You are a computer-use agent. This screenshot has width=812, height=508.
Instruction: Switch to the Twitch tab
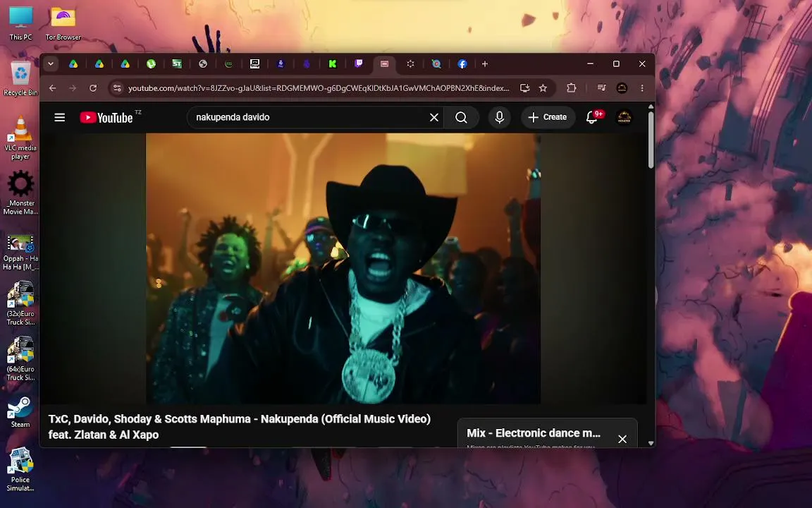coord(358,64)
